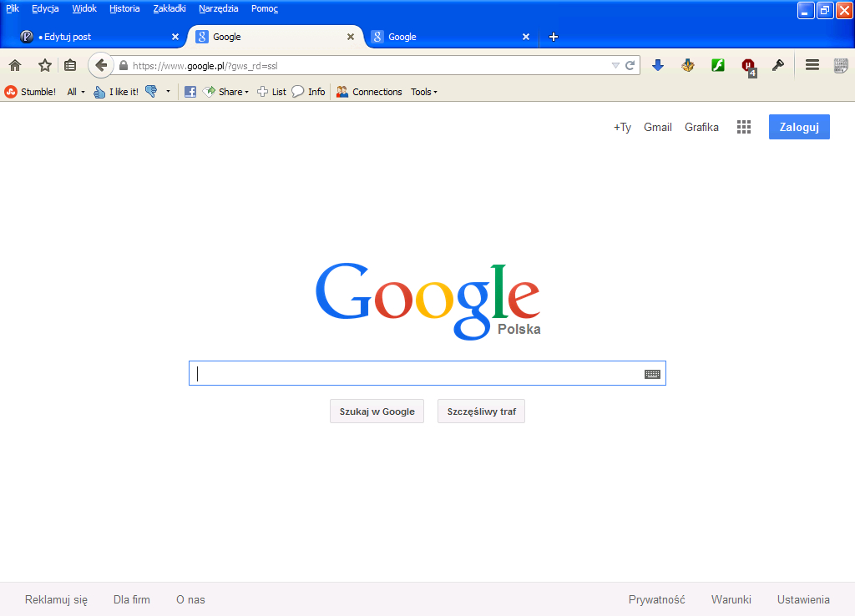
Task: Click the Google Polska logo
Action: [x=428, y=301]
